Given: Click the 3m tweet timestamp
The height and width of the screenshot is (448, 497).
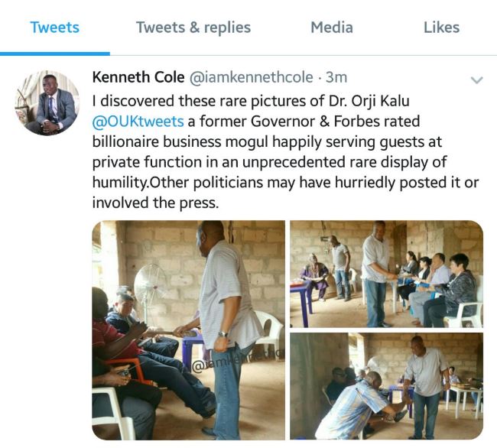Looking at the screenshot, I should click(x=336, y=78).
